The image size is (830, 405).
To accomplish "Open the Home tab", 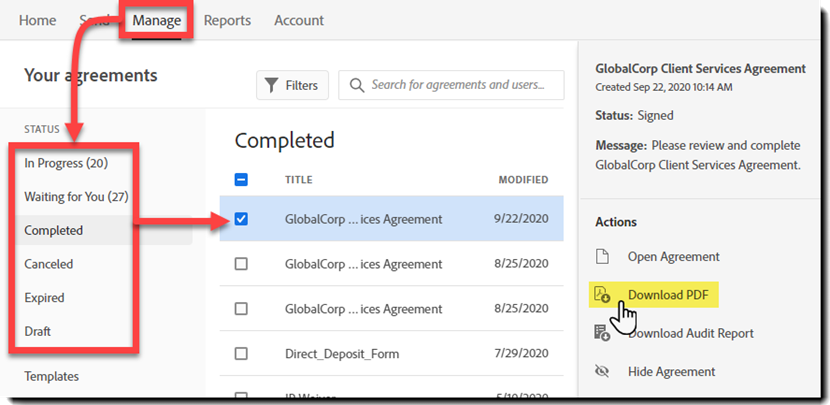I will pos(38,20).
